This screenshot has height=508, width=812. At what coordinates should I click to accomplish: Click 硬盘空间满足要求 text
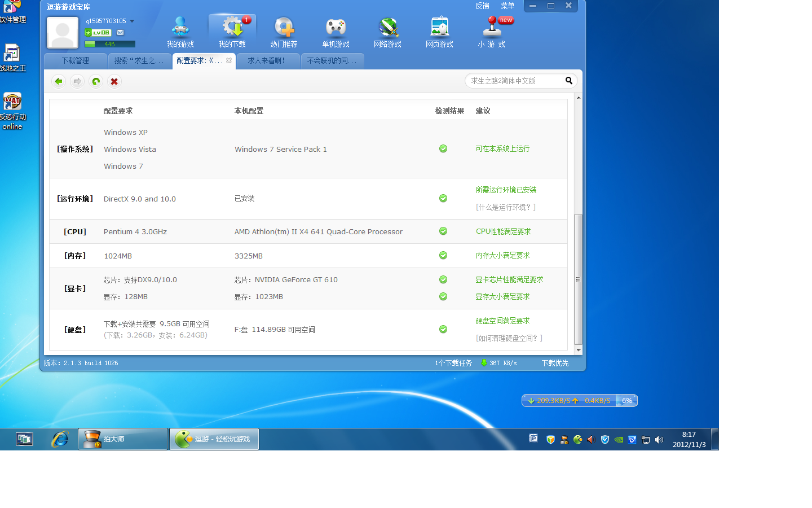click(502, 321)
